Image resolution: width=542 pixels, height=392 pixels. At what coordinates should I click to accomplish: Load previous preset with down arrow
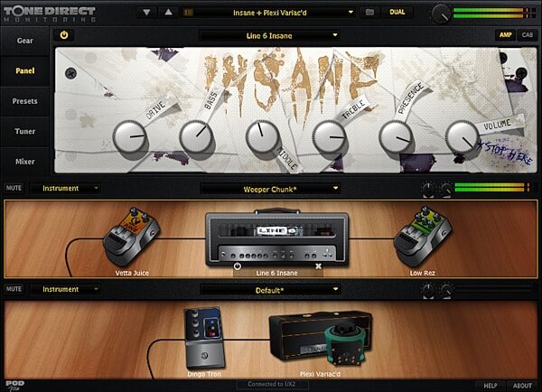coord(146,13)
